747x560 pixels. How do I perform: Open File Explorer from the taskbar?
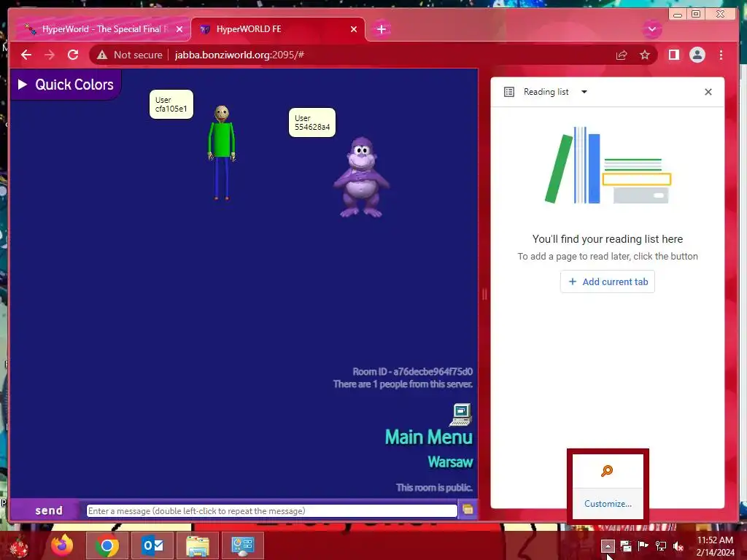click(x=197, y=545)
